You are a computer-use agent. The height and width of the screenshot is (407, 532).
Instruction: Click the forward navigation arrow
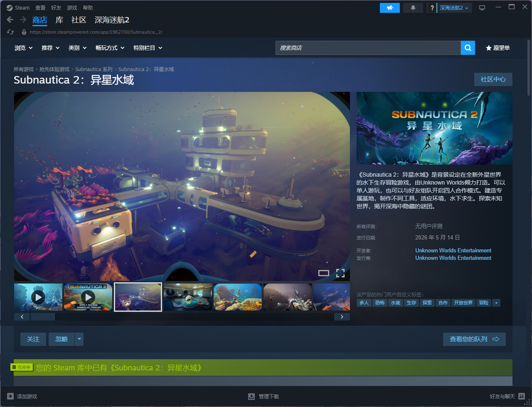[23, 20]
